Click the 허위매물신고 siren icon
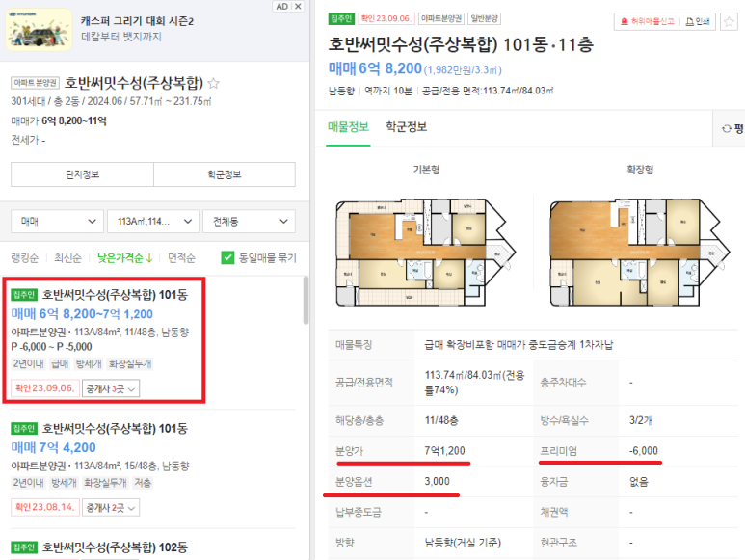This screenshot has height=560, width=745. point(625,22)
